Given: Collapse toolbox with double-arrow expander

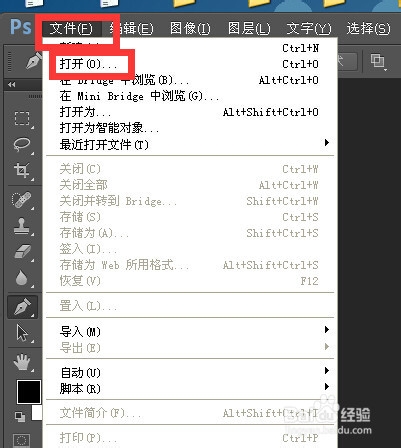Looking at the screenshot, I should point(12,85).
